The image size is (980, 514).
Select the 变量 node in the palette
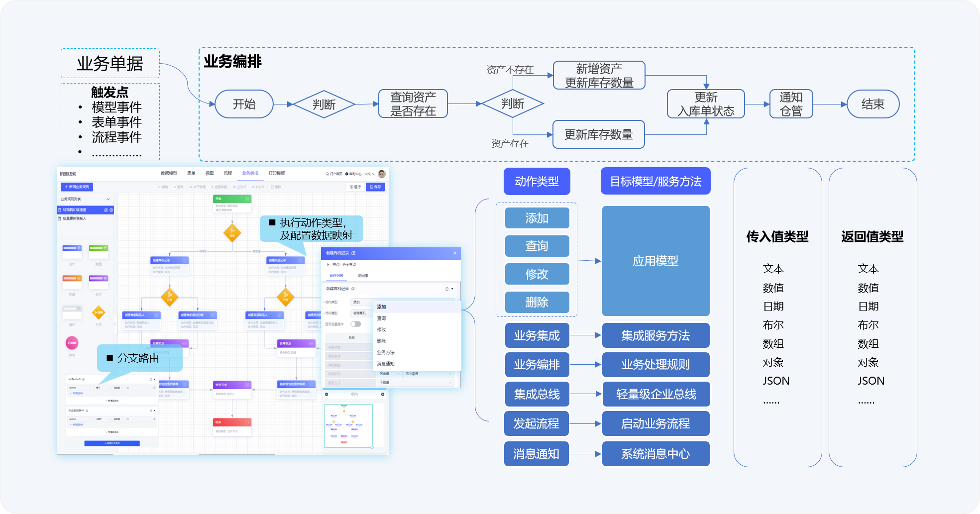coord(72,282)
